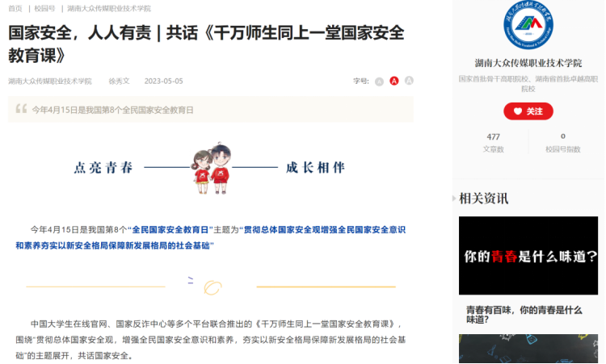Click the college name heading in sidebar
606x364 pixels.
click(528, 63)
